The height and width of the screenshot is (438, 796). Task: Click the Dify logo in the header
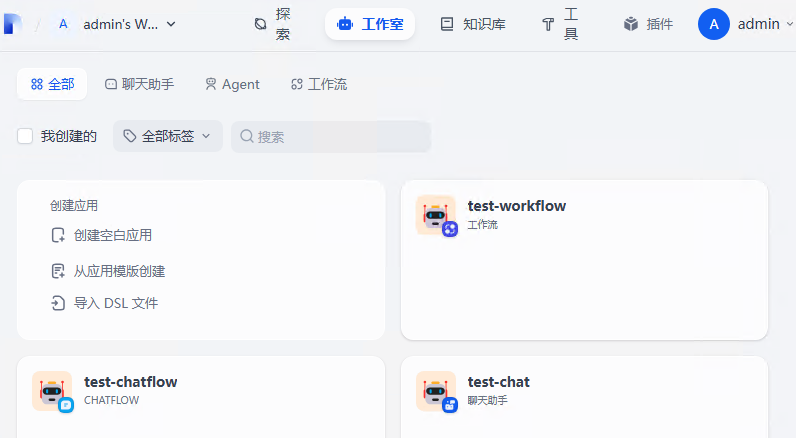pyautogui.click(x=13, y=24)
